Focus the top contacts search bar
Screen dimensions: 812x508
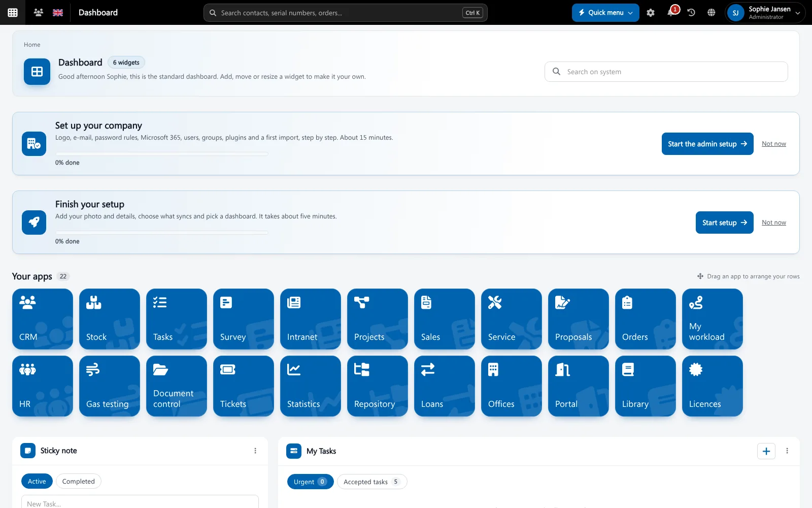(346, 13)
